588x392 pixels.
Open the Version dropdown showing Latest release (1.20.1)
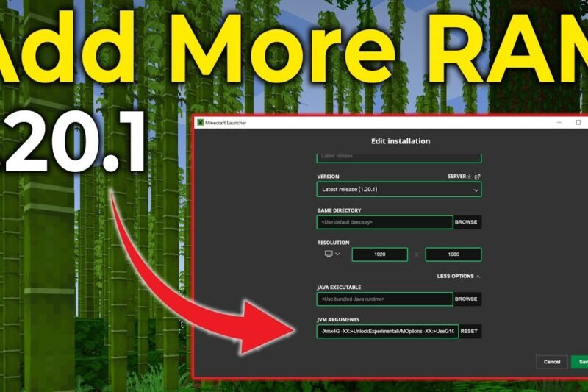pyautogui.click(x=399, y=190)
